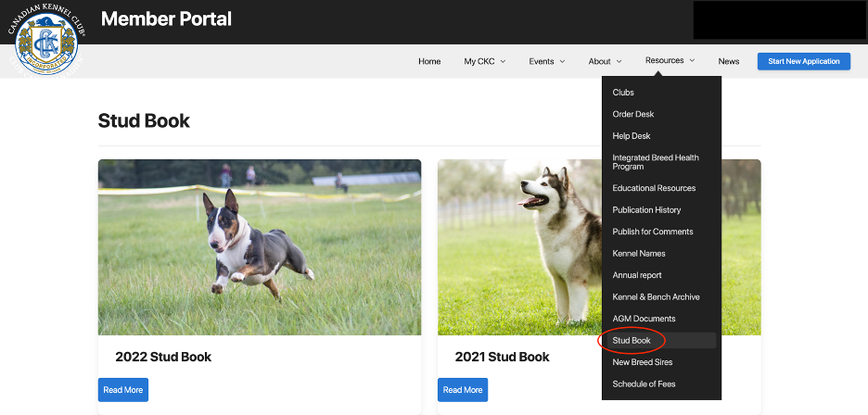Click Stud Book in Resources menu
Viewport: 868px width, 415px height.
click(x=661, y=340)
